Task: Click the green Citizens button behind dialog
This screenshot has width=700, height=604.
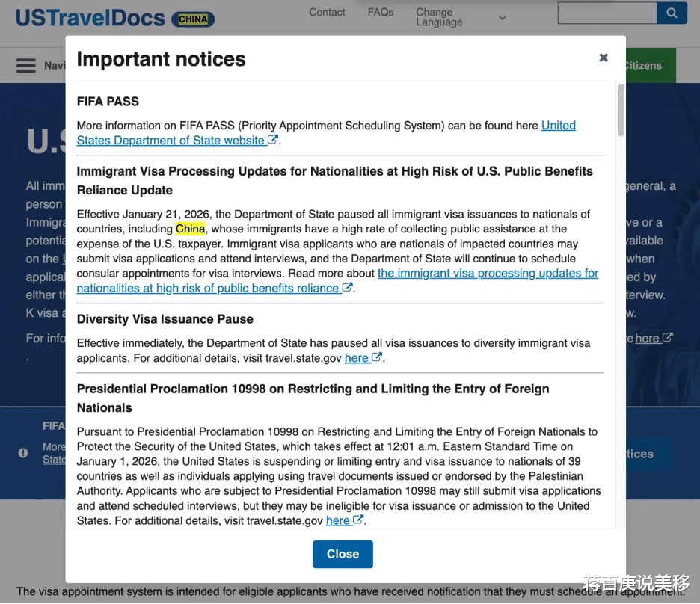Action: [x=651, y=66]
